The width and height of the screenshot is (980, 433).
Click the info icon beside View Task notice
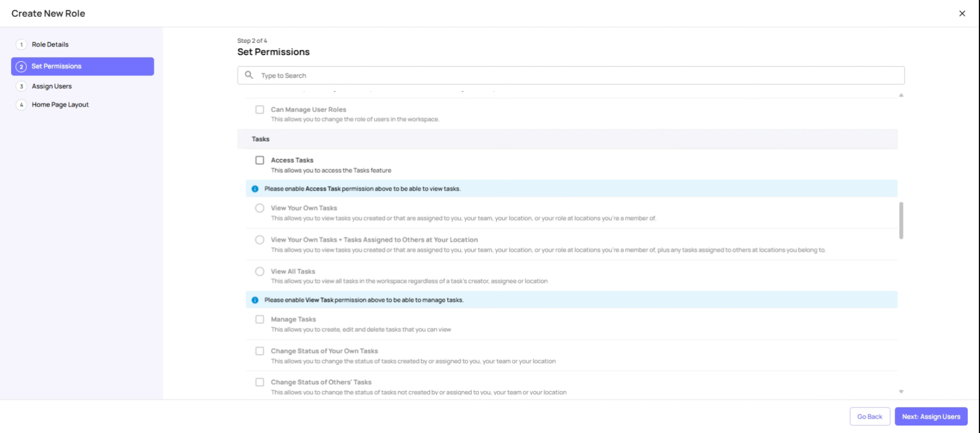coord(255,300)
